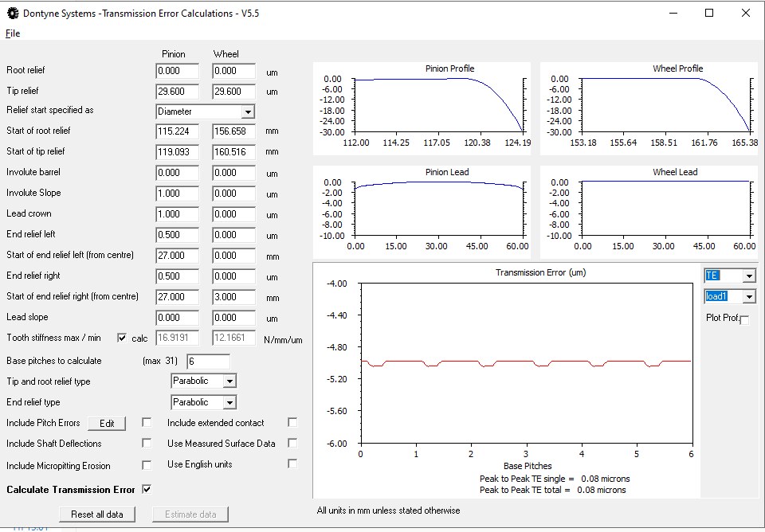Click the Dontyne gear app icon in title bar
Screen dimensions: 765x532
13,14
